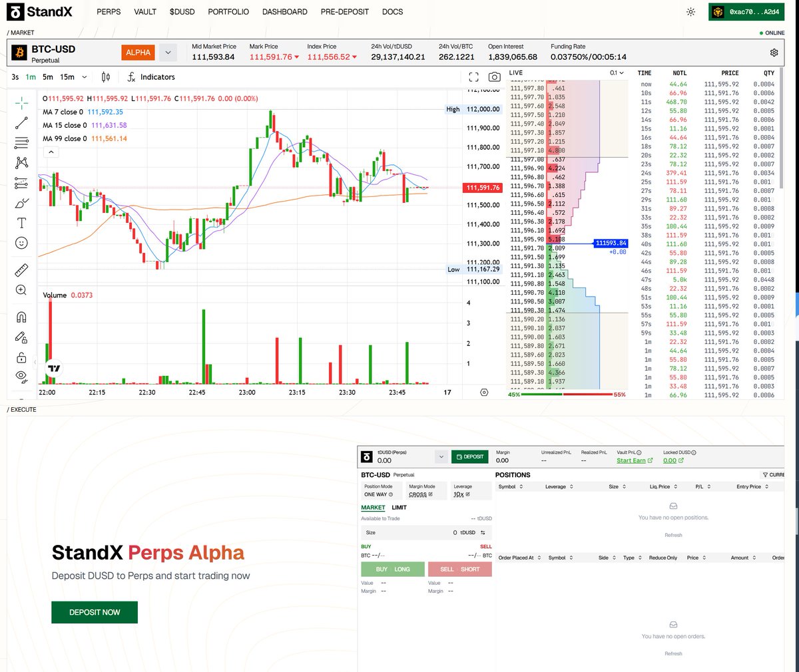Take a chart snapshot with camera icon
This screenshot has height=672, width=799.
tap(494, 77)
